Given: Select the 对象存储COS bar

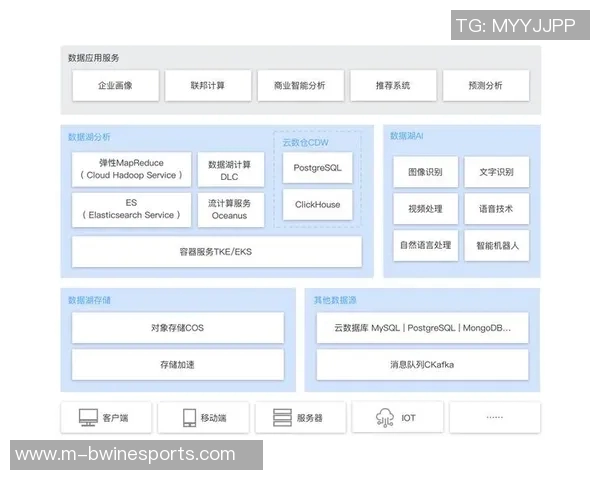Looking at the screenshot, I should [x=178, y=328].
